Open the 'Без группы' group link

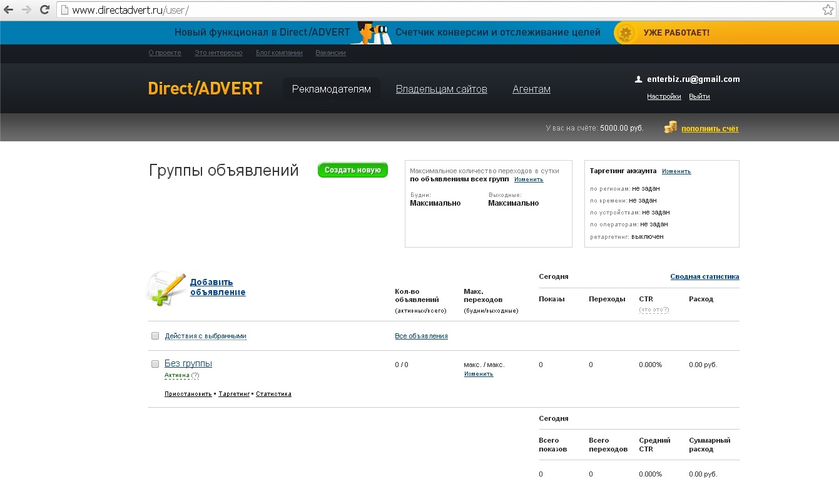[188, 363]
